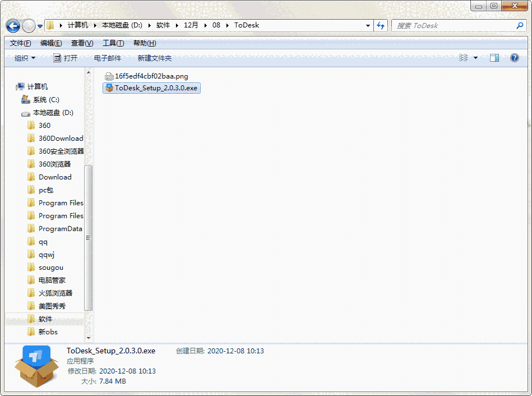
Task: Expand the arrow after 12月 in breadcrumb
Action: coord(205,25)
